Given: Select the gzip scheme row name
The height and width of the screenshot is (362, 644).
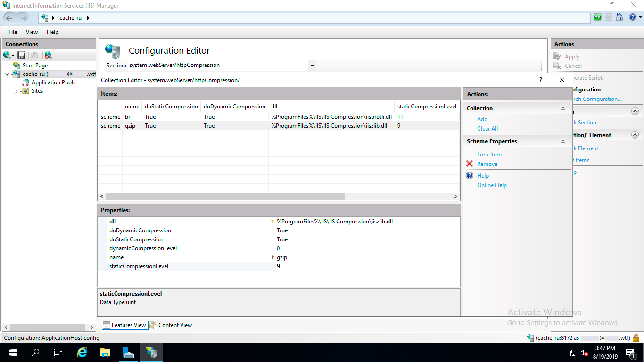Looking at the screenshot, I should point(131,126).
